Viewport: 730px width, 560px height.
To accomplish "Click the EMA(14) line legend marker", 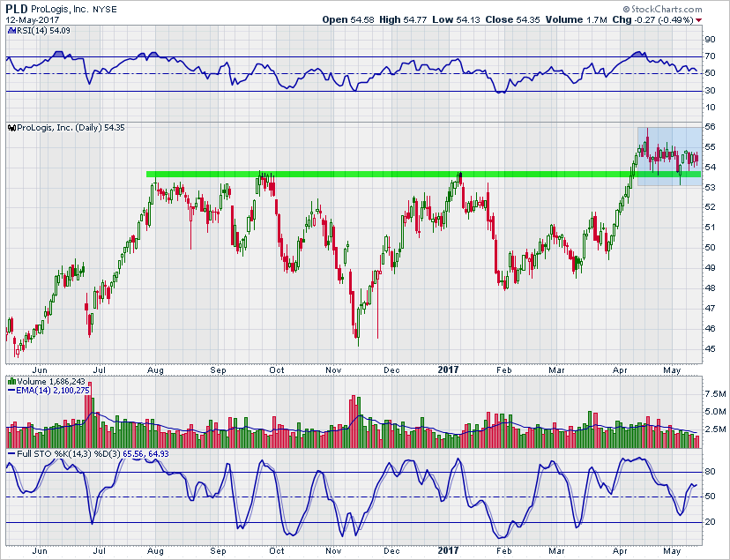I will 11,391.
